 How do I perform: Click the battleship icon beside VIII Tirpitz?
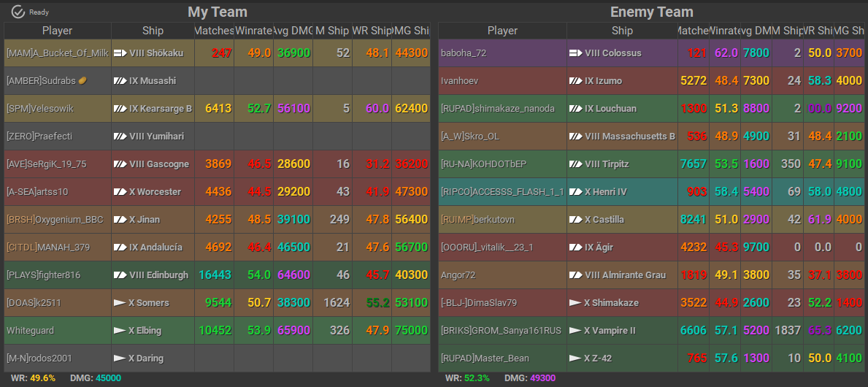pyautogui.click(x=575, y=164)
